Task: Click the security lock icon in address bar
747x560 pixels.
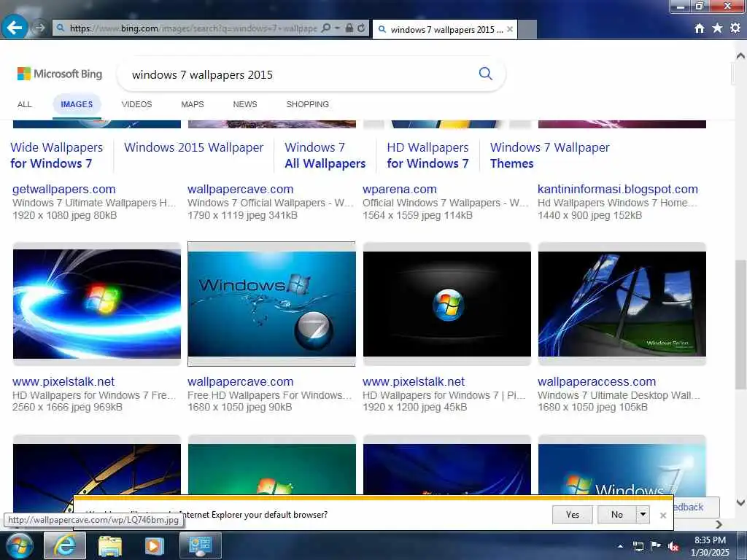Action: [x=349, y=28]
